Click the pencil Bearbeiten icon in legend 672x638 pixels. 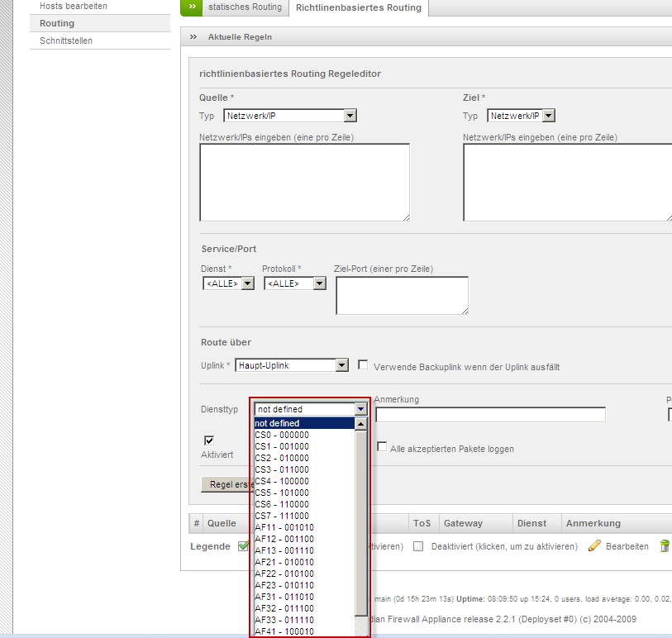tap(593, 546)
